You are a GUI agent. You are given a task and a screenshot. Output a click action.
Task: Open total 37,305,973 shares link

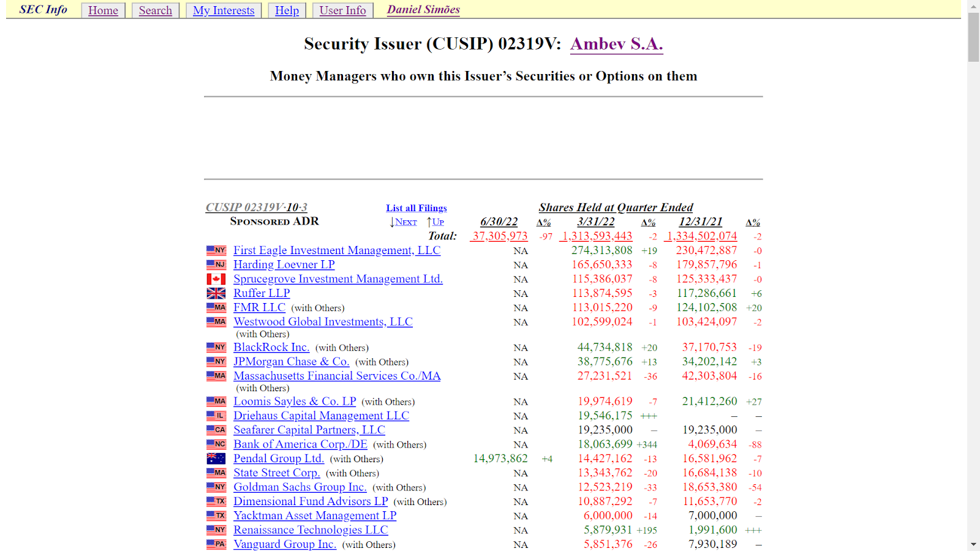[499, 236]
